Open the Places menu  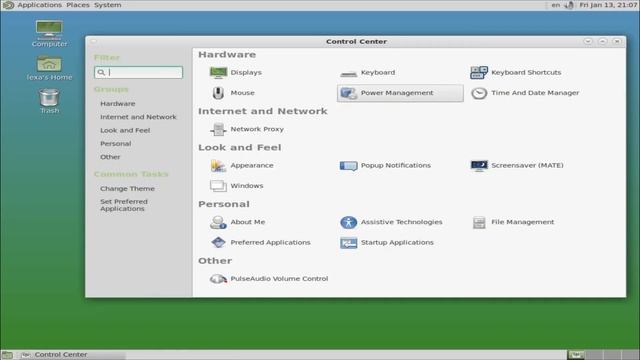pyautogui.click(x=78, y=5)
